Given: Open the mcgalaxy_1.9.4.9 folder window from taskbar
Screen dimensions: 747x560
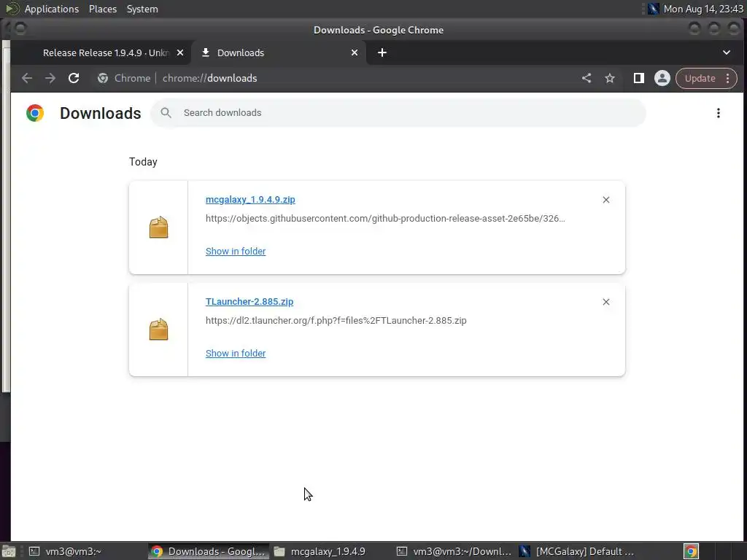Looking at the screenshot, I should pyautogui.click(x=330, y=551).
